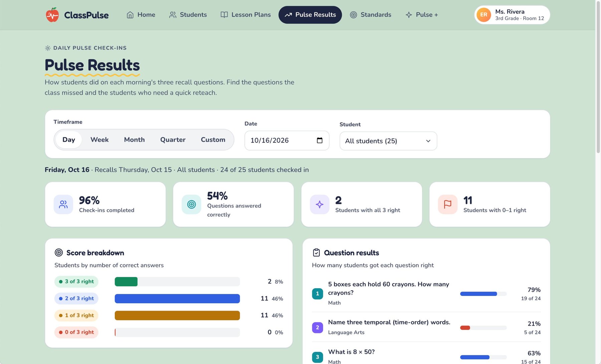This screenshot has width=601, height=364.
Task: Select the Month timeframe option
Action: 134,140
